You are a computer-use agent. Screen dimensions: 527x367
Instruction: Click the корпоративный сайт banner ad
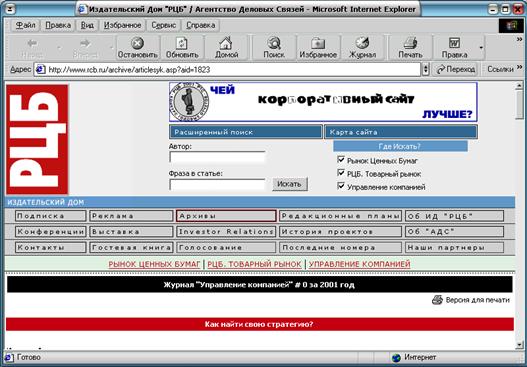click(323, 102)
